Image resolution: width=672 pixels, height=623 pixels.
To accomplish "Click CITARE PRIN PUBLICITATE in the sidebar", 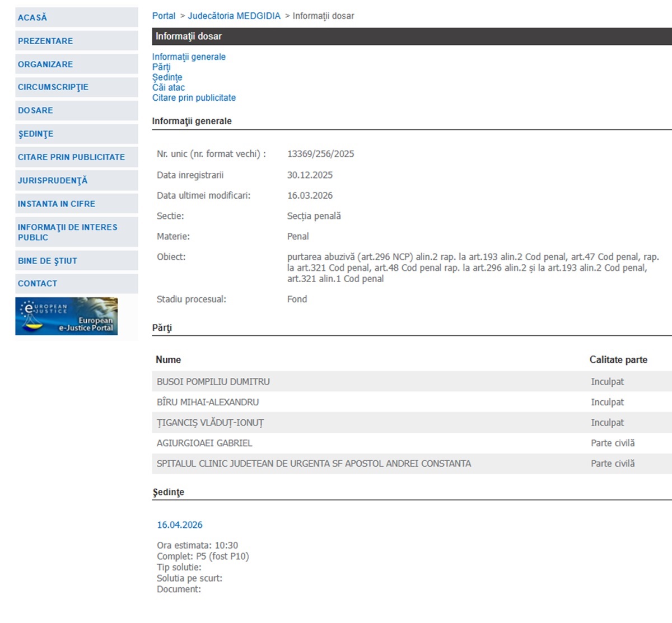I will (x=71, y=157).
